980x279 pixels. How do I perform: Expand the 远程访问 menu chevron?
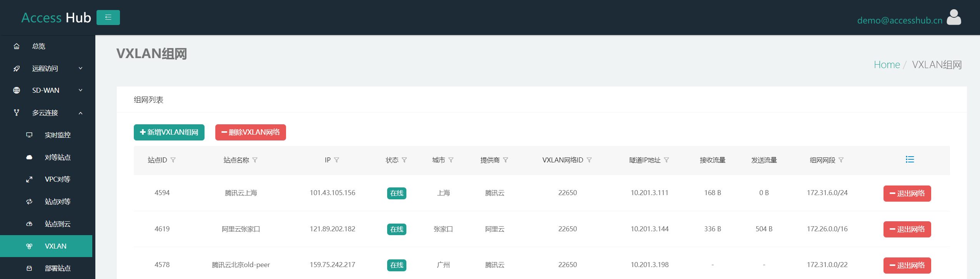click(x=80, y=68)
